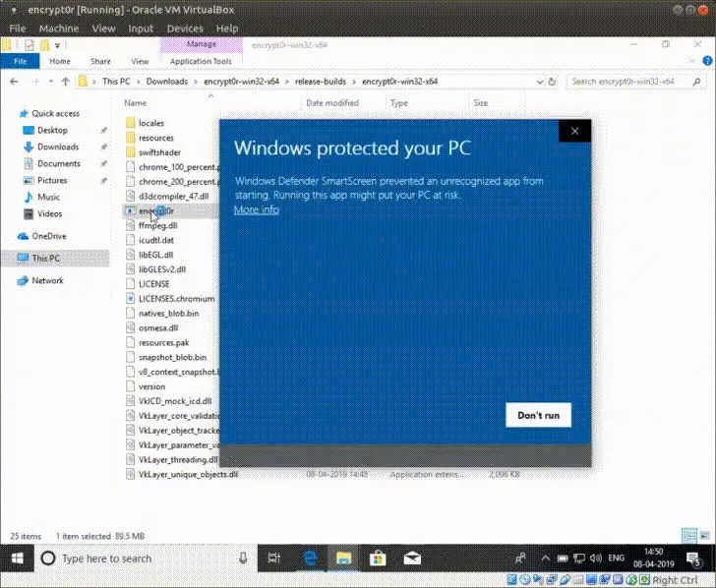Open the Application Tools tab
The width and height of the screenshot is (716, 588).
pyautogui.click(x=201, y=61)
